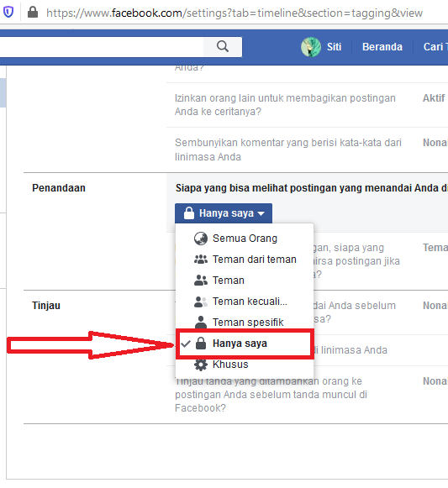This screenshot has height=488, width=448.
Task: Select checked Hanya saya menu option
Action: pos(245,344)
